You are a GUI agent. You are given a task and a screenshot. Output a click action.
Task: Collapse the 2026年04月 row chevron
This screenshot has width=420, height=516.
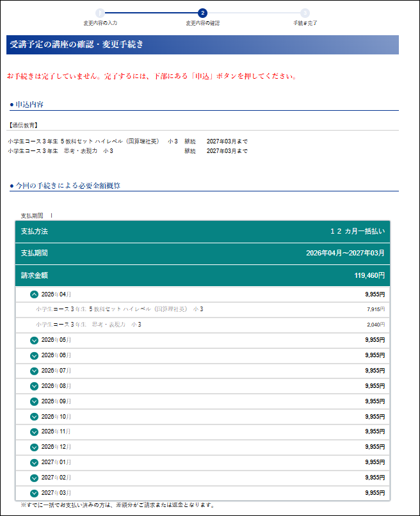34,294
